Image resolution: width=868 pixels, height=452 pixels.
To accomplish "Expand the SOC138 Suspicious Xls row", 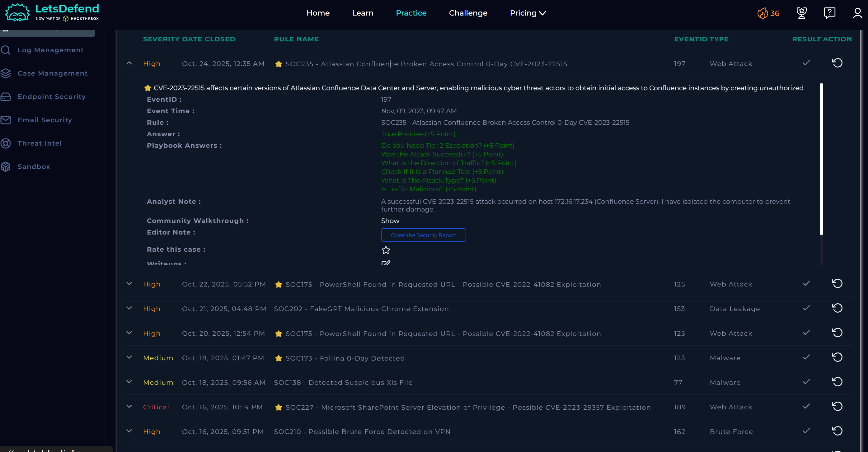I will pyautogui.click(x=129, y=382).
